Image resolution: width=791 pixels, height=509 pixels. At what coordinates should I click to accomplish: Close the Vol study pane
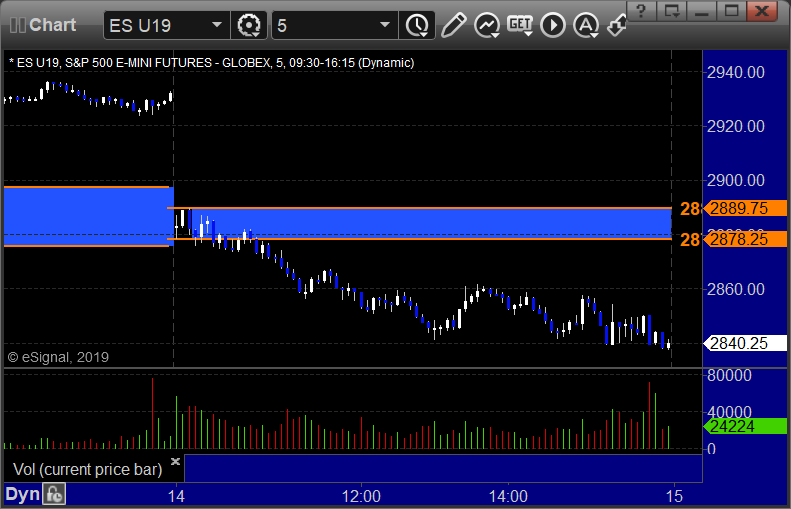[175, 461]
